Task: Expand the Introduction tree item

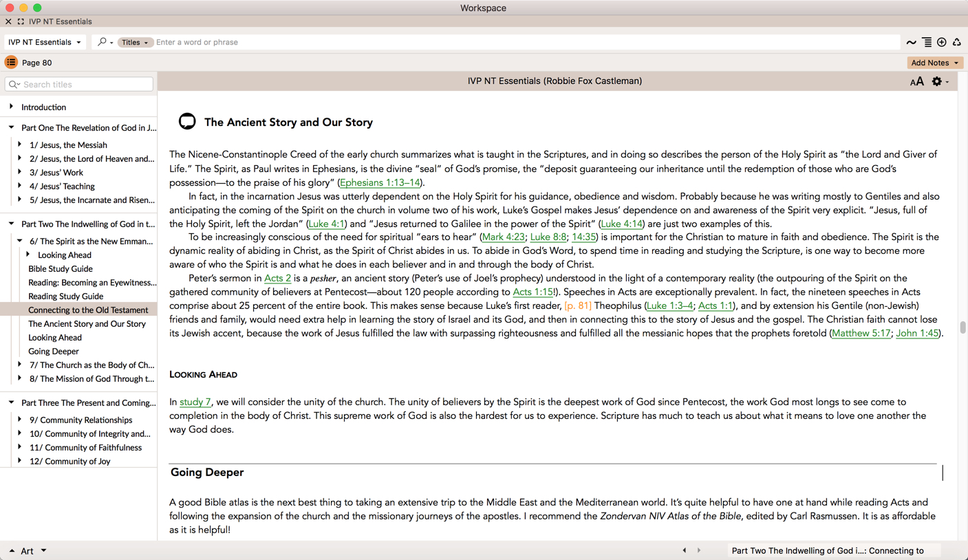Action: point(11,107)
